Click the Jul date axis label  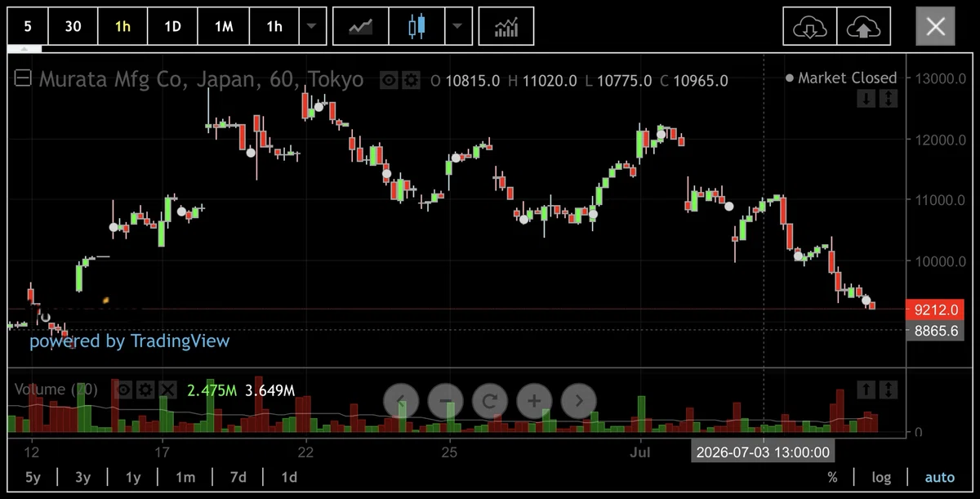640,451
